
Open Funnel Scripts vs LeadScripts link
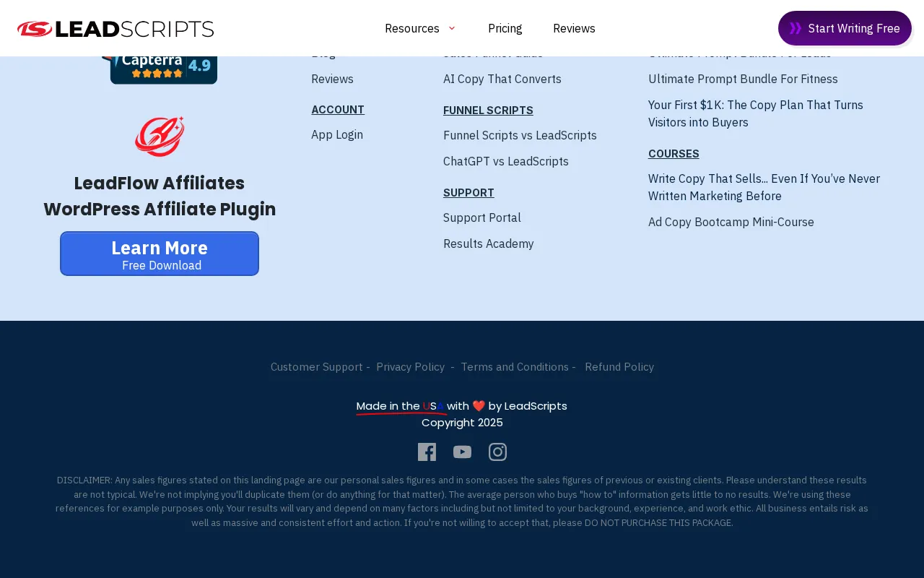[520, 135]
